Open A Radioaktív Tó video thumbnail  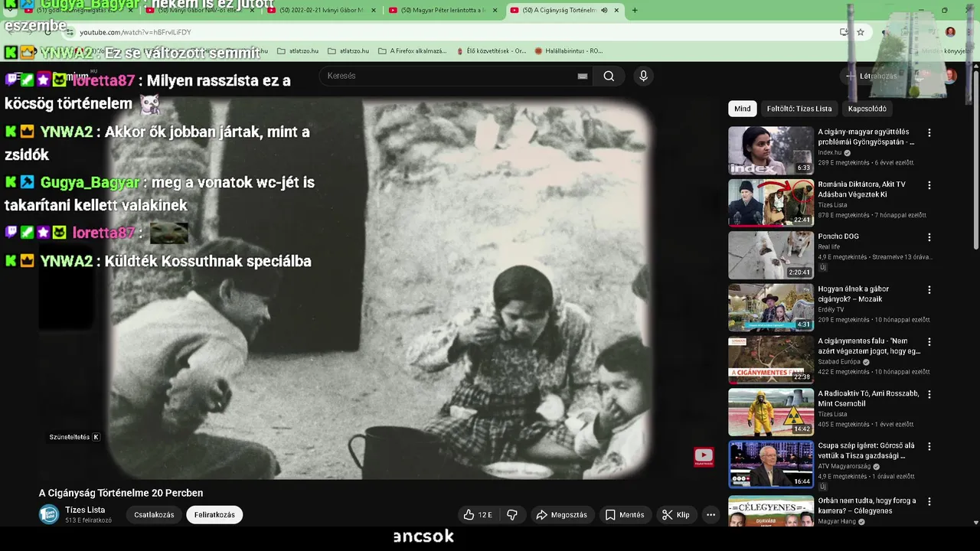[x=771, y=412]
